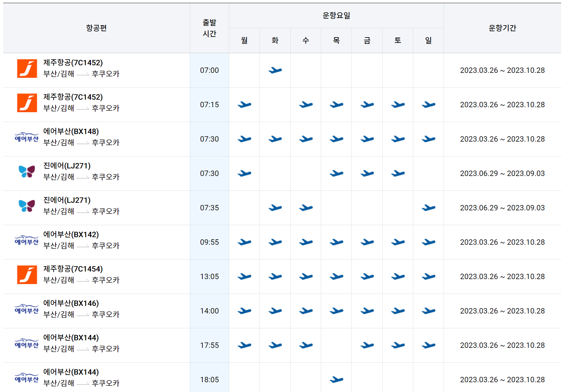Expand the 운항기간 column header

click(503, 28)
